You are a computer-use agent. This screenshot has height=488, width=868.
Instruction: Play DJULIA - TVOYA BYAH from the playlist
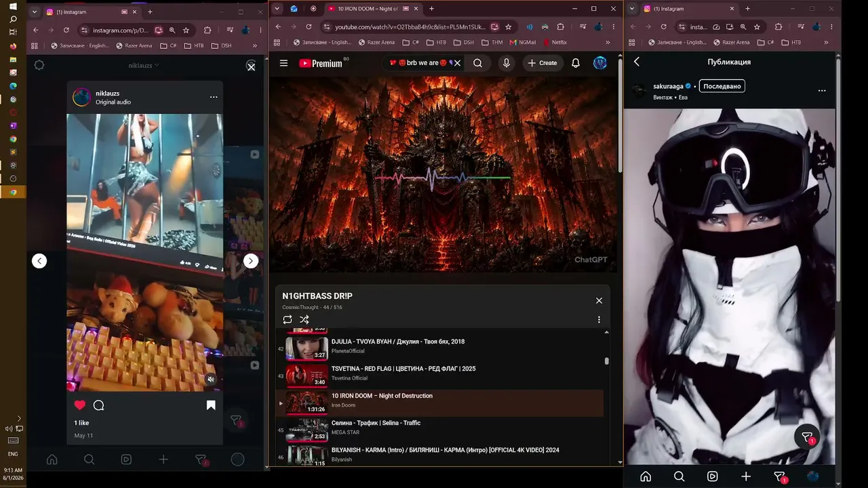[x=439, y=348]
